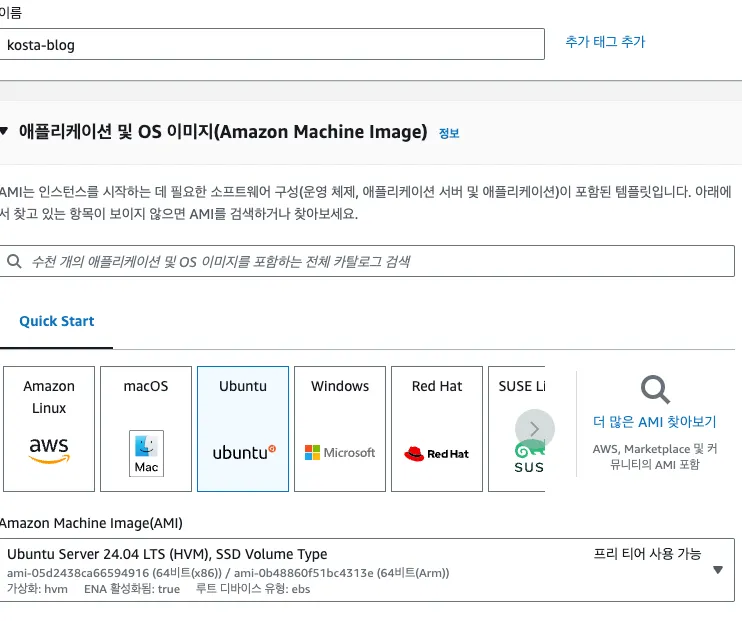Image resolution: width=742 pixels, height=621 pixels.
Task: Click the 가상화: hvm text
Action: click(x=37, y=589)
